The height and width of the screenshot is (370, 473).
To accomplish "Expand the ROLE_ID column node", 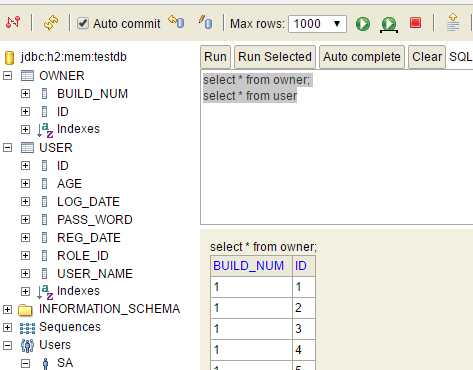I will (25, 256).
